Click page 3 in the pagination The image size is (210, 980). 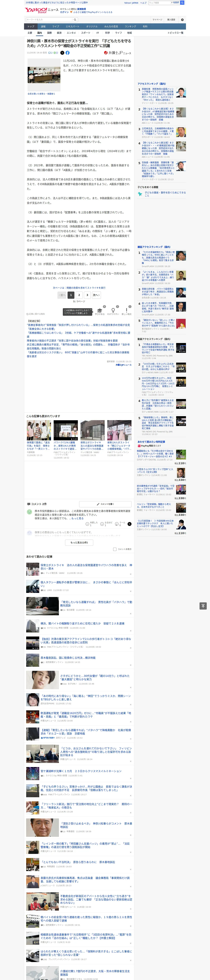[87, 295]
